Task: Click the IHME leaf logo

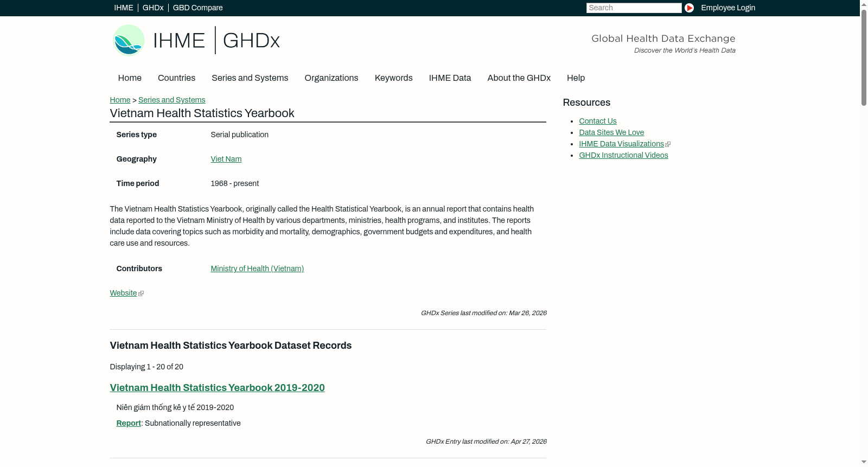Action: (129, 40)
